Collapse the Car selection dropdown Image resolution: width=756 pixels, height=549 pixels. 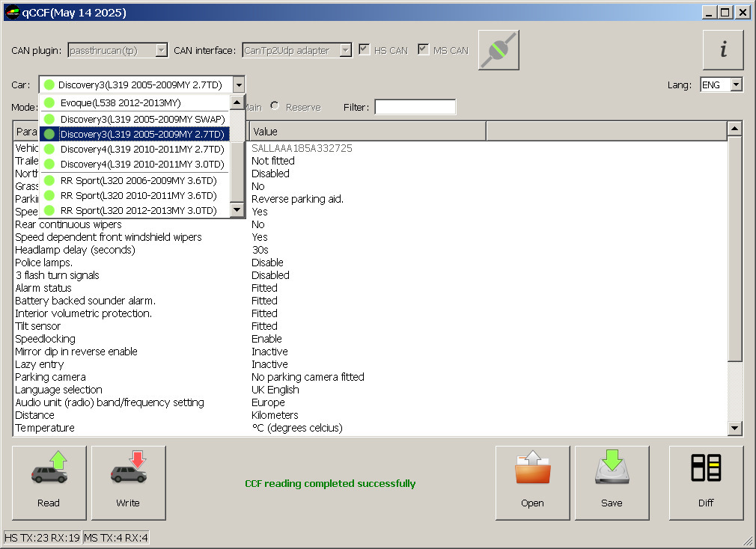click(x=239, y=85)
